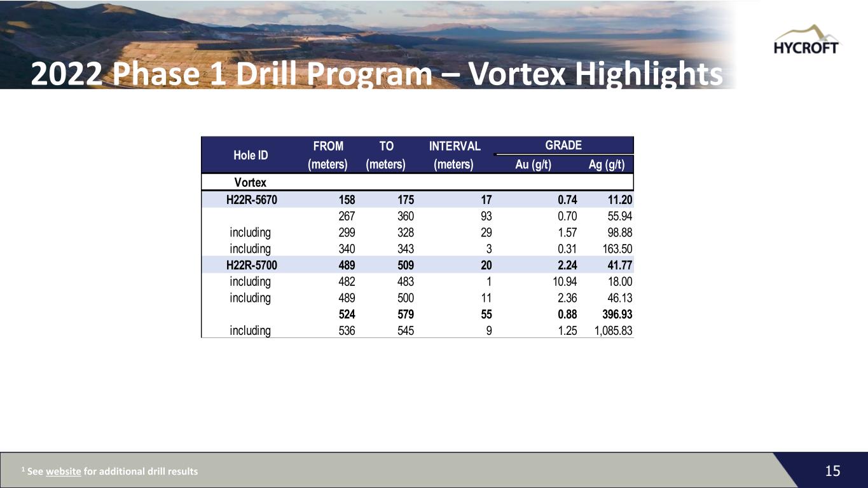This screenshot has height=488, width=868.
Task: Click the Hycroft logo
Action: (x=807, y=41)
